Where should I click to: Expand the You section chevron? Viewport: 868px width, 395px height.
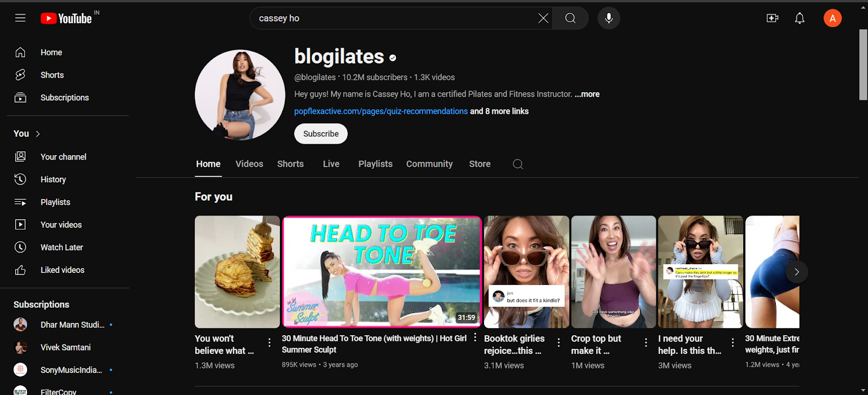point(38,133)
